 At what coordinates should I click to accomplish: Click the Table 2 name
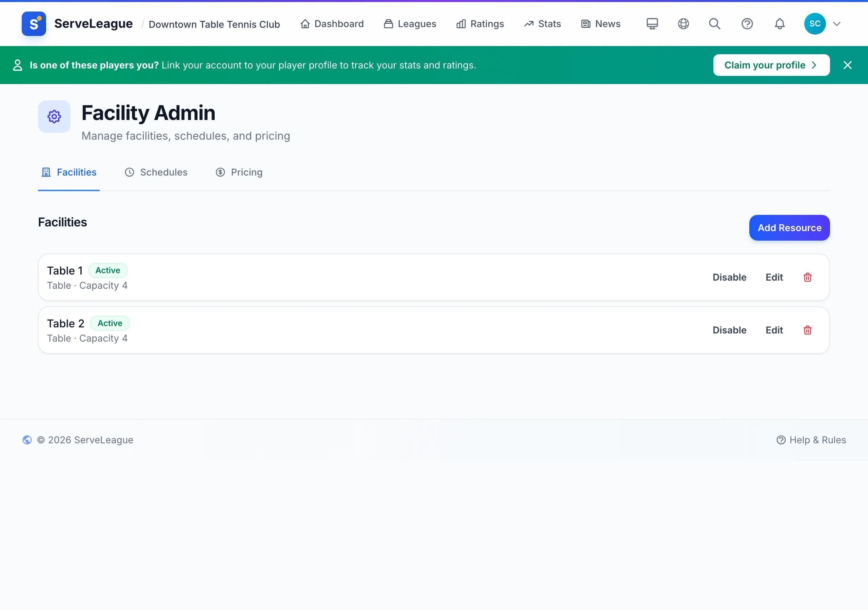click(66, 324)
